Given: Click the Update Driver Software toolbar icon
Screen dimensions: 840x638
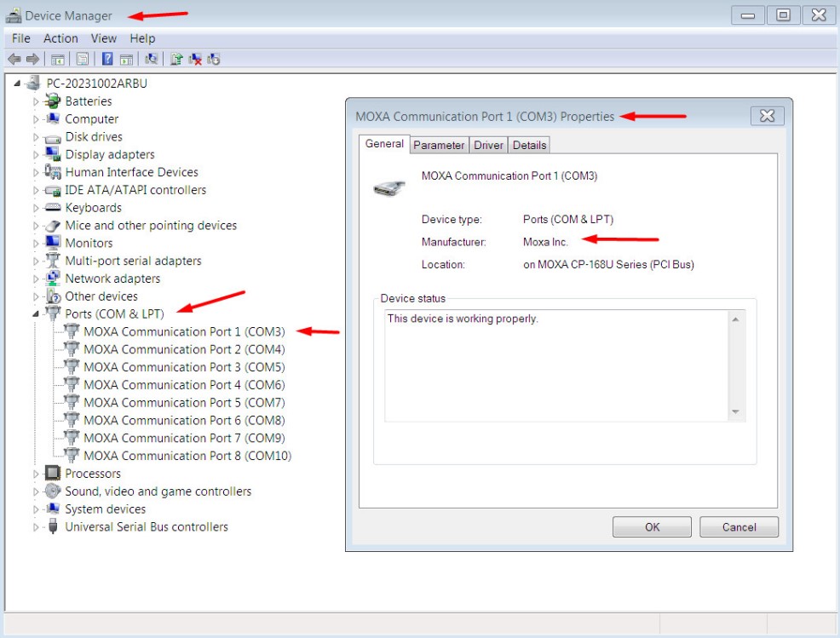Looking at the screenshot, I should pos(176,59).
